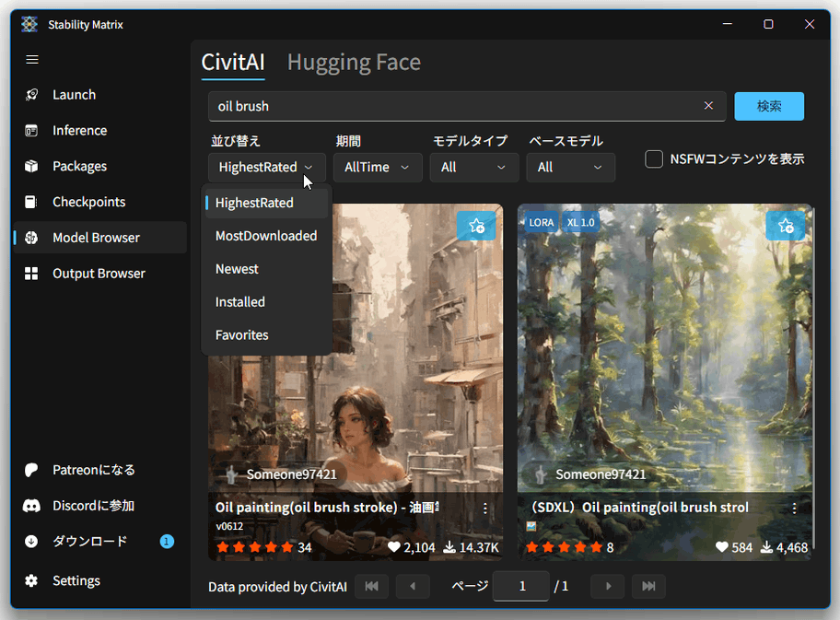Open the model type All dropdown

[x=474, y=167]
